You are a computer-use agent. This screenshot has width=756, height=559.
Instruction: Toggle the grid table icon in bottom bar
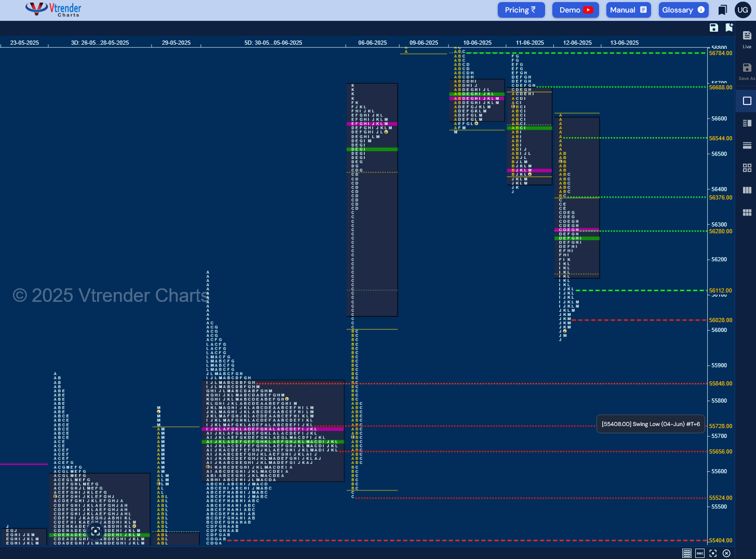[687, 553]
